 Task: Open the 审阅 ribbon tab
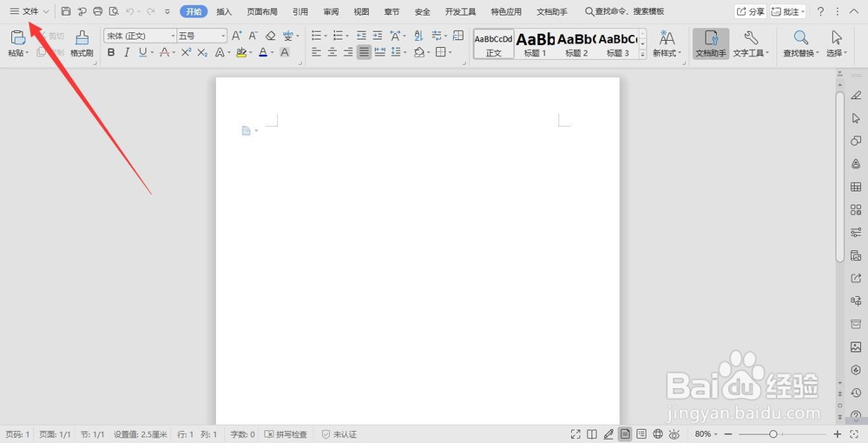(331, 11)
